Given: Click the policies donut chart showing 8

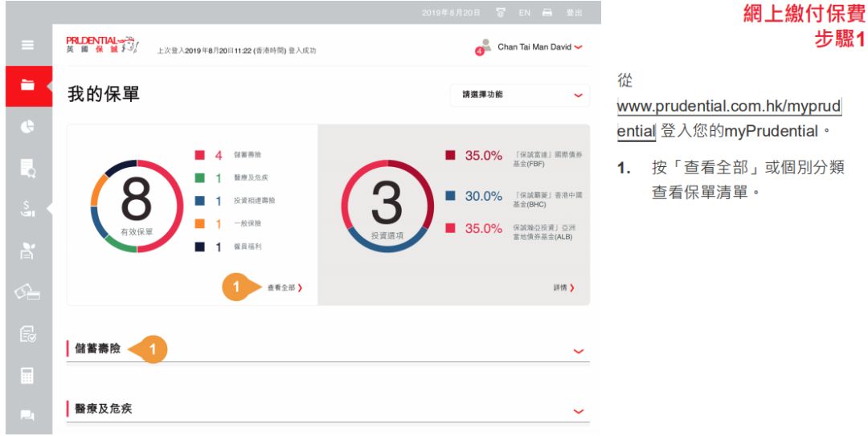Looking at the screenshot, I should 137,206.
